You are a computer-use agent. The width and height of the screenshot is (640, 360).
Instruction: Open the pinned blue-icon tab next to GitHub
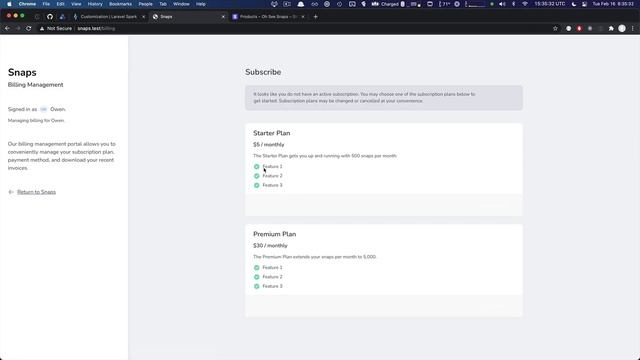62,17
